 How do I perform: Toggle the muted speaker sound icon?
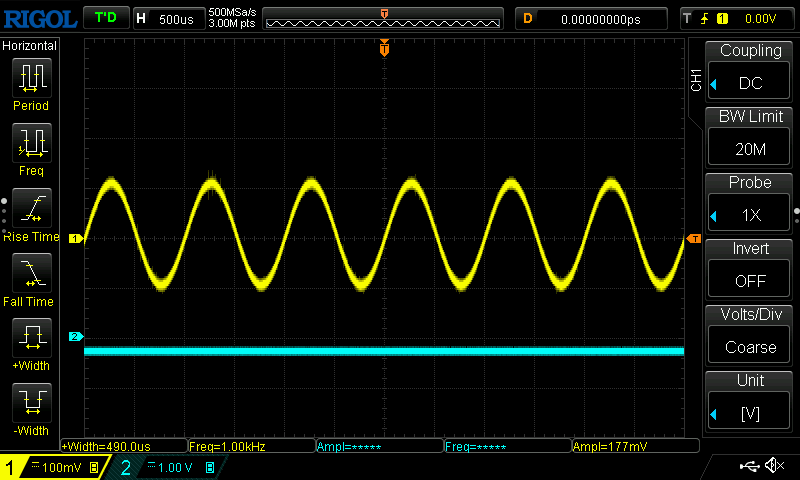tap(774, 465)
